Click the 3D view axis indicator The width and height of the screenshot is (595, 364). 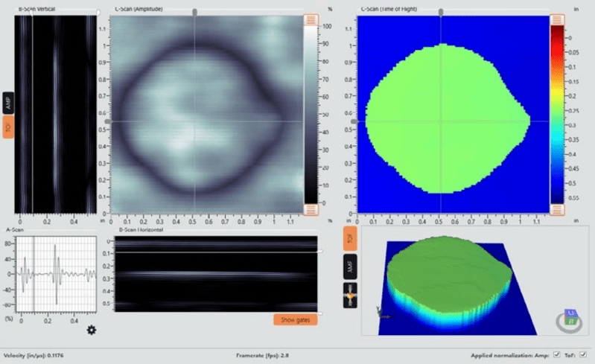pyautogui.click(x=382, y=313)
